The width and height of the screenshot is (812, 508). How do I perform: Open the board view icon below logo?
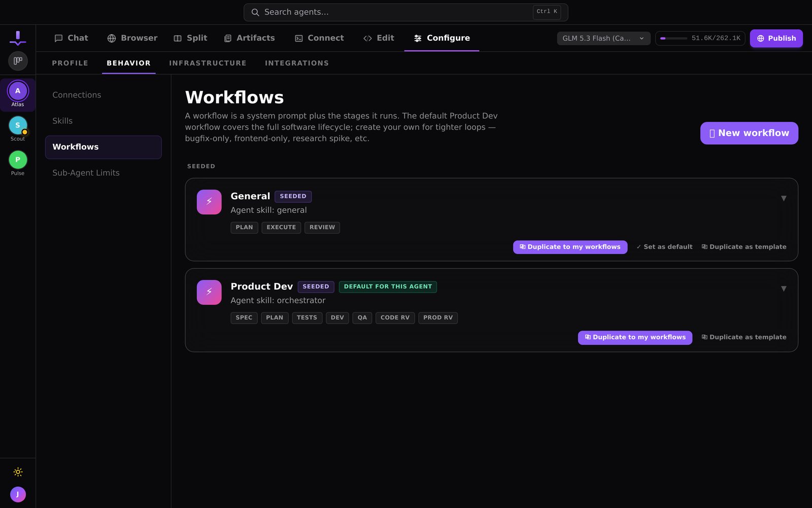[18, 61]
